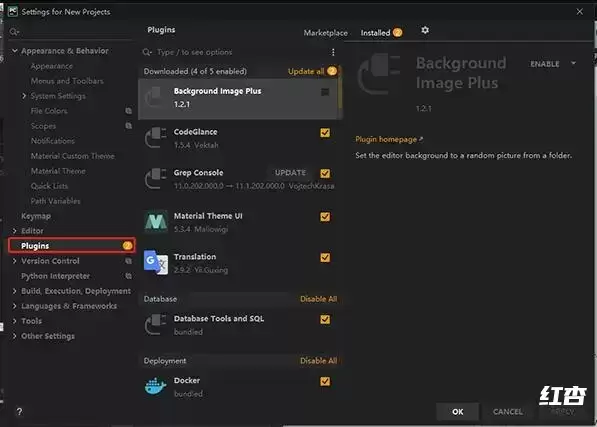
Task: Open the plugins gear settings icon
Action: pyautogui.click(x=425, y=30)
